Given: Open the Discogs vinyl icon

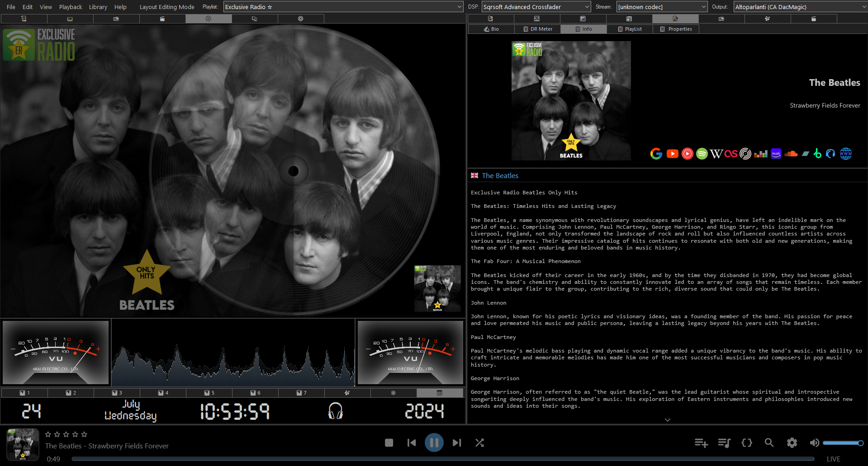Looking at the screenshot, I should click(x=745, y=154).
